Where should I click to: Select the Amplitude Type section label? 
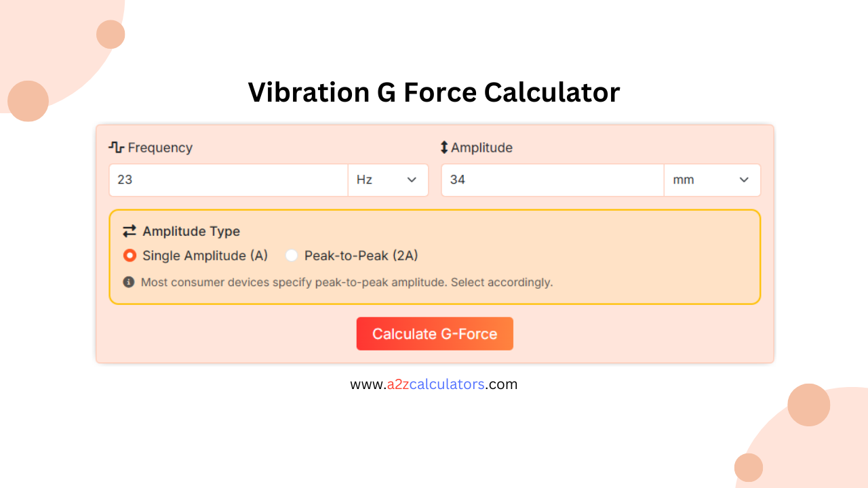pos(191,231)
